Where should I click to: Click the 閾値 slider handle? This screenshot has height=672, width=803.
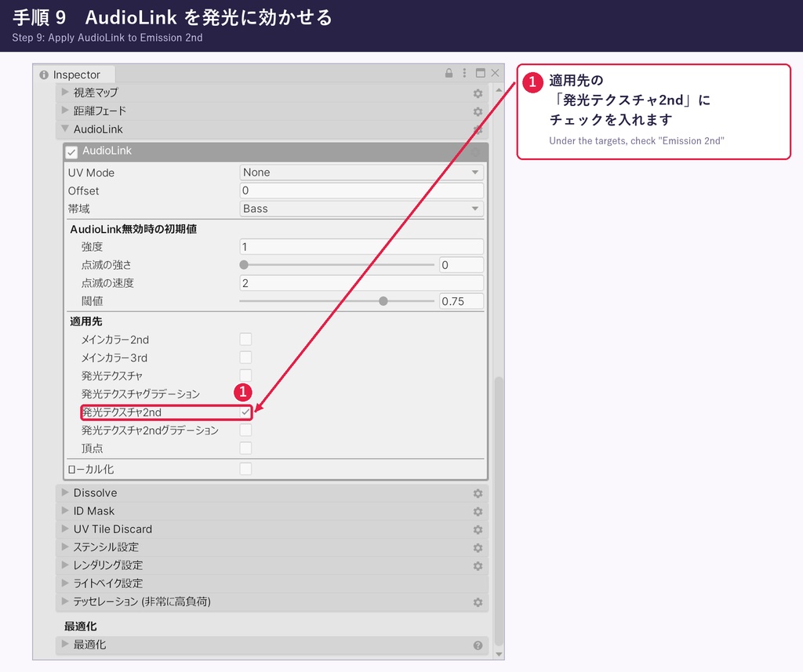(383, 301)
